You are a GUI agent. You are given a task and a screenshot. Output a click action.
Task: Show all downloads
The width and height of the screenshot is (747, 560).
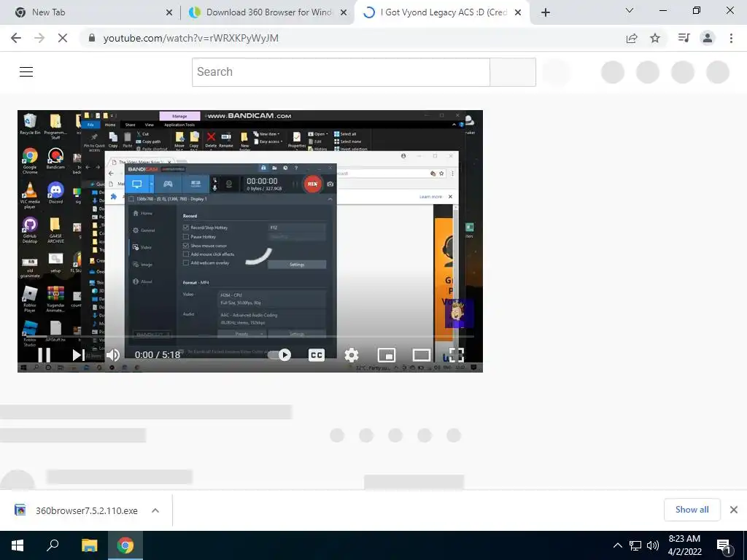point(692,510)
